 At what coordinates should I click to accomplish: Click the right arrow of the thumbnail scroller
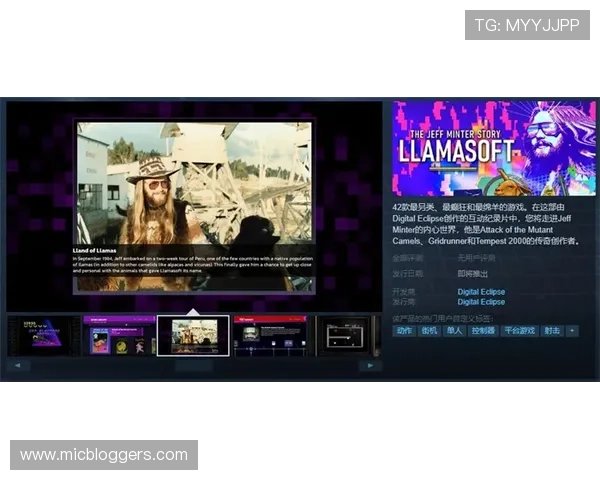point(370,366)
